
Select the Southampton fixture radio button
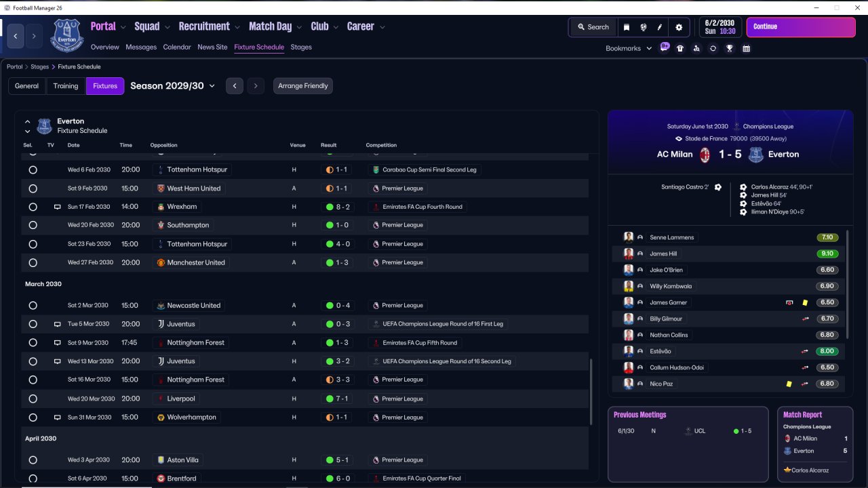tap(33, 225)
